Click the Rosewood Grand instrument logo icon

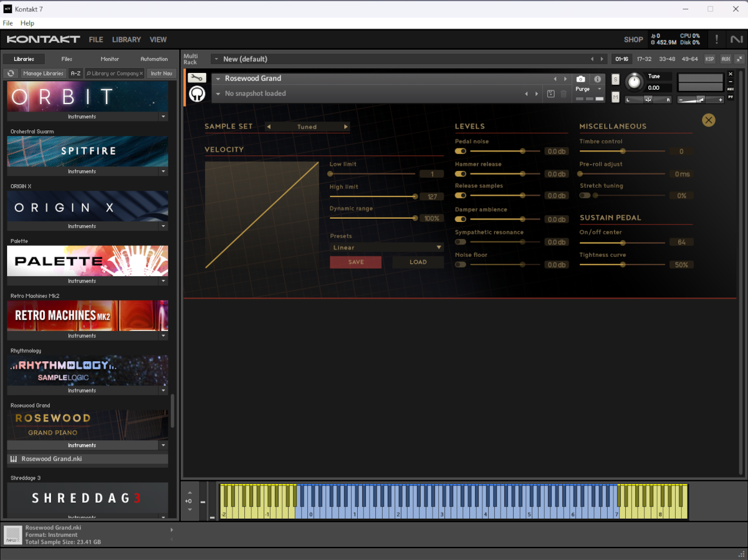click(x=197, y=94)
